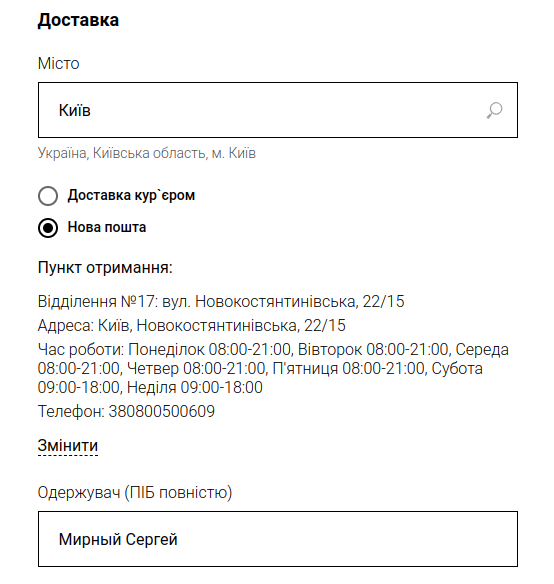This screenshot has width=554, height=584.
Task: Focus the Одержувач field with Мирный Сергей
Action: pos(278,539)
